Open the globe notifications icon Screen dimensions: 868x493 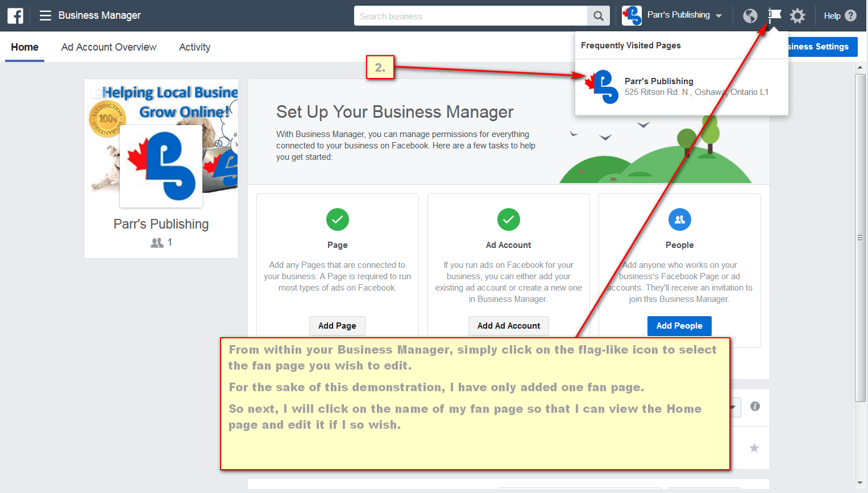point(750,16)
